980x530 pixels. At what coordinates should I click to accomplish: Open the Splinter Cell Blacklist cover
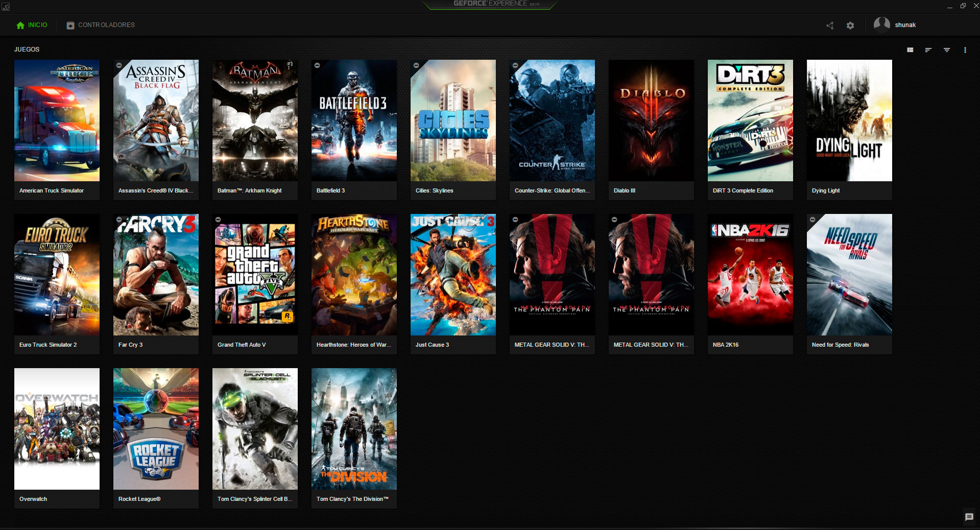click(255, 429)
